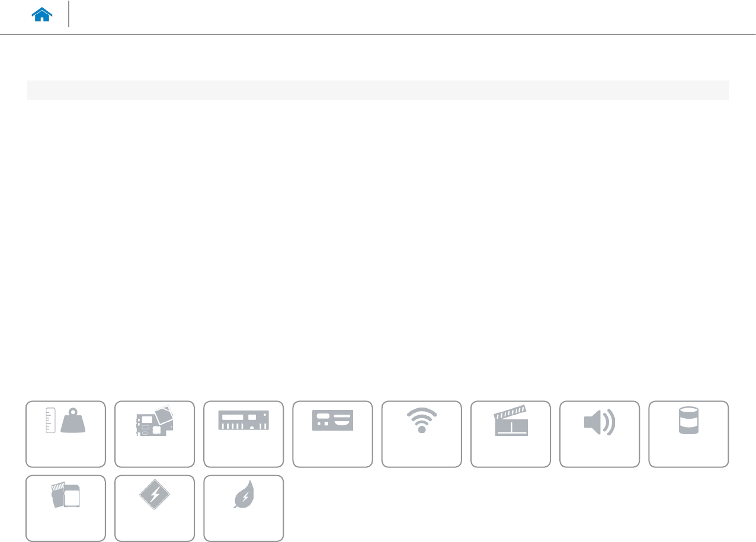Select the ports and connectors panel icon
Image resolution: width=756 pixels, height=542 pixels.
332,420
